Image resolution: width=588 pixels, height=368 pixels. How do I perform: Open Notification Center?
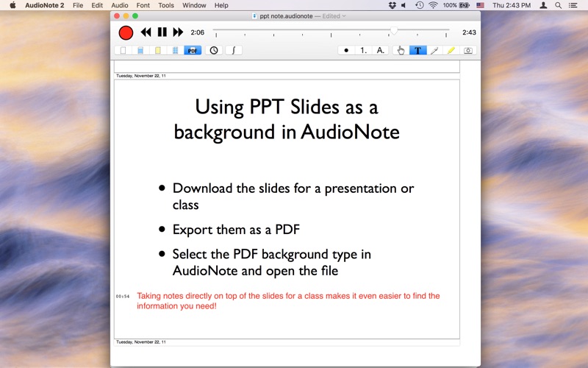coord(573,5)
